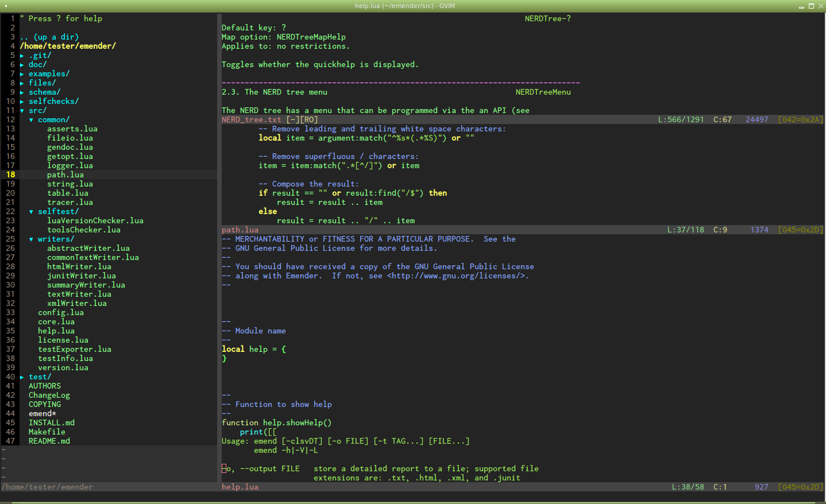826x504 pixels.
Task: Collapse the common folder arrow
Action: tap(31, 120)
